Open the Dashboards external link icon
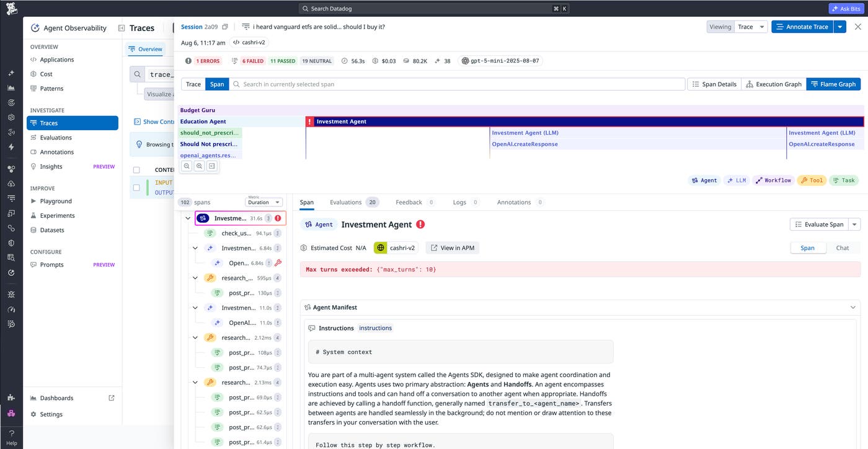The image size is (868, 449). coord(112,398)
